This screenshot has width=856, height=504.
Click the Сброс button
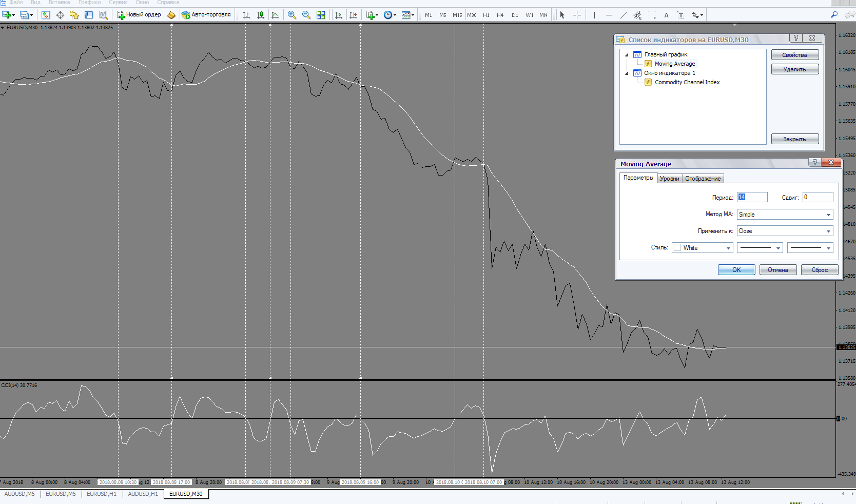(x=820, y=270)
